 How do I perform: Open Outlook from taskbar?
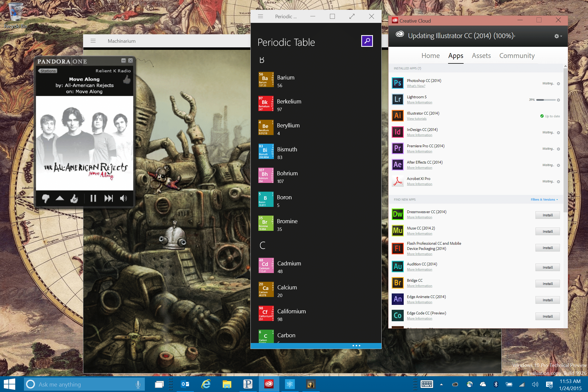[x=185, y=384]
